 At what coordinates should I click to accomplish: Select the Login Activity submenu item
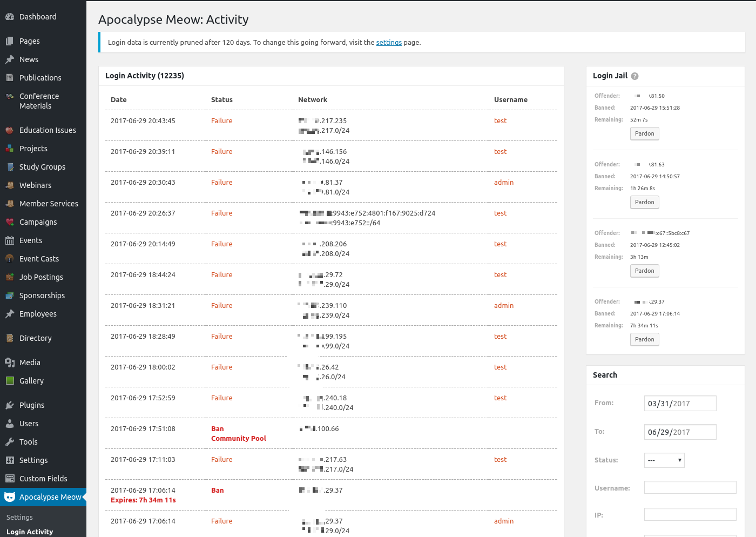click(x=30, y=532)
